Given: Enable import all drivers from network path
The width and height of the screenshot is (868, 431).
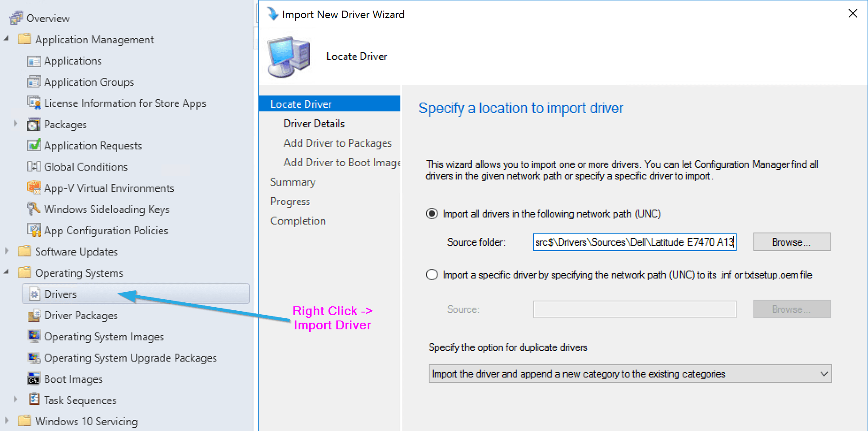Looking at the screenshot, I should pos(431,214).
